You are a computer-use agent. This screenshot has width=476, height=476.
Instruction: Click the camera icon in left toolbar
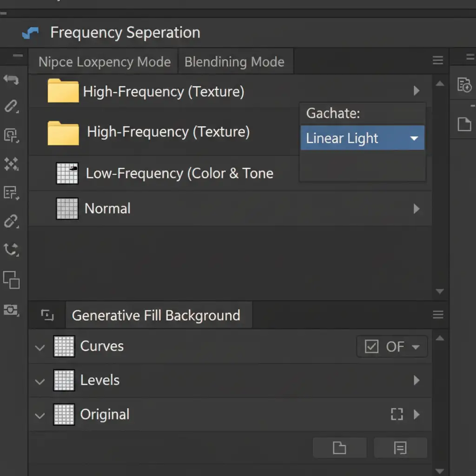click(11, 310)
